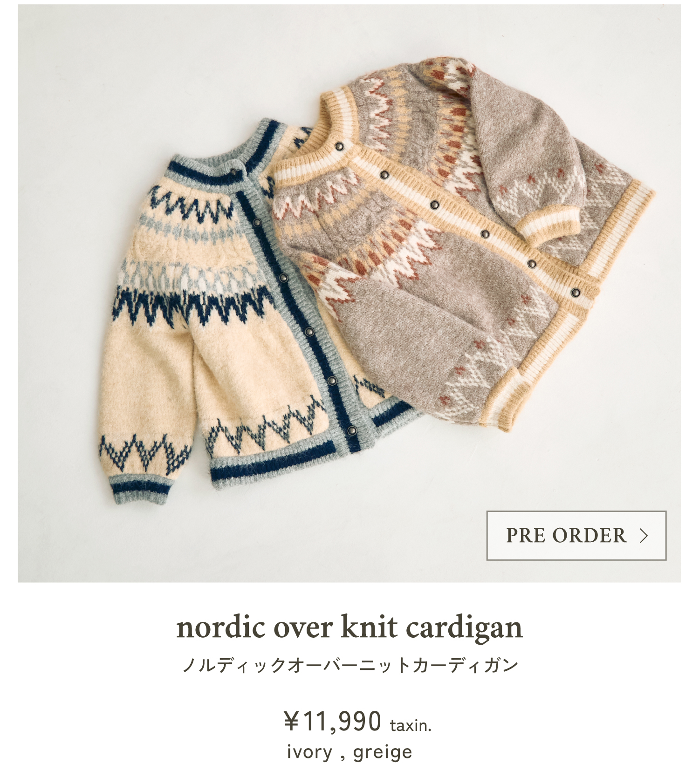Click the taxin. label next to price
This screenshot has height=784, width=699.
tap(411, 725)
